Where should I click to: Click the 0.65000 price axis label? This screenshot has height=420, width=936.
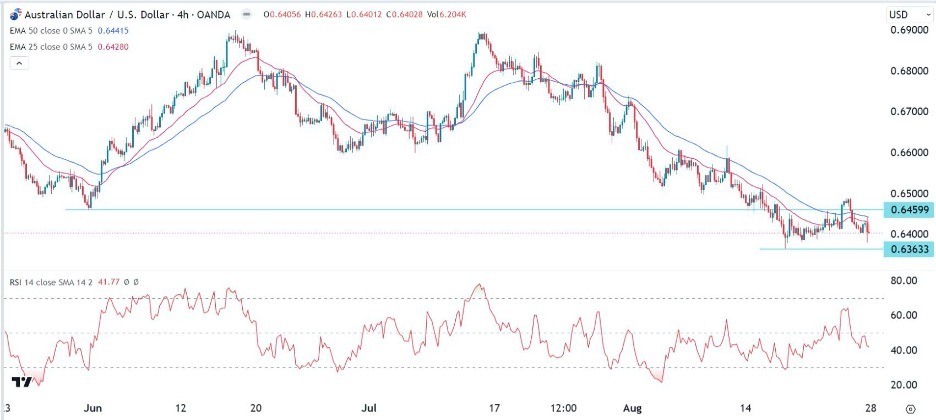pos(910,194)
